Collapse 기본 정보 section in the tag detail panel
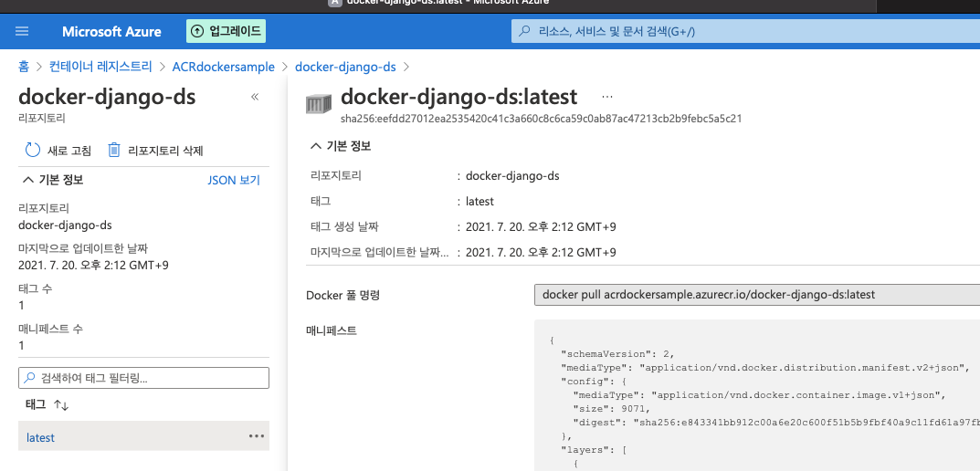980x471 pixels. [x=341, y=146]
